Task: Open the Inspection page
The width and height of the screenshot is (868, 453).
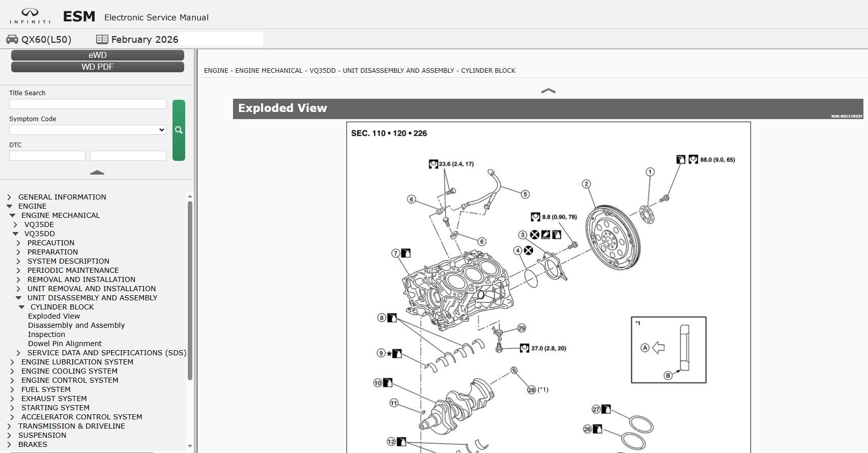Action: (46, 334)
